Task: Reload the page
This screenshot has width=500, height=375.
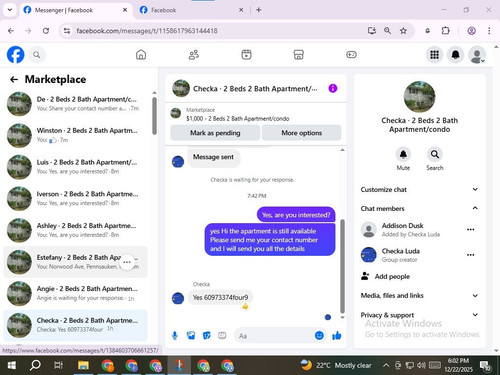Action: (46, 31)
